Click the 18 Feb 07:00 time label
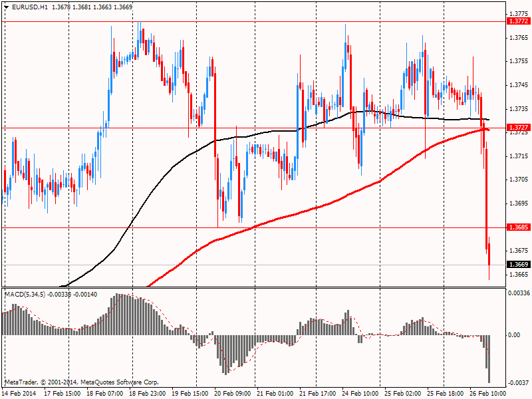The width and height of the screenshot is (532, 399). point(105,394)
